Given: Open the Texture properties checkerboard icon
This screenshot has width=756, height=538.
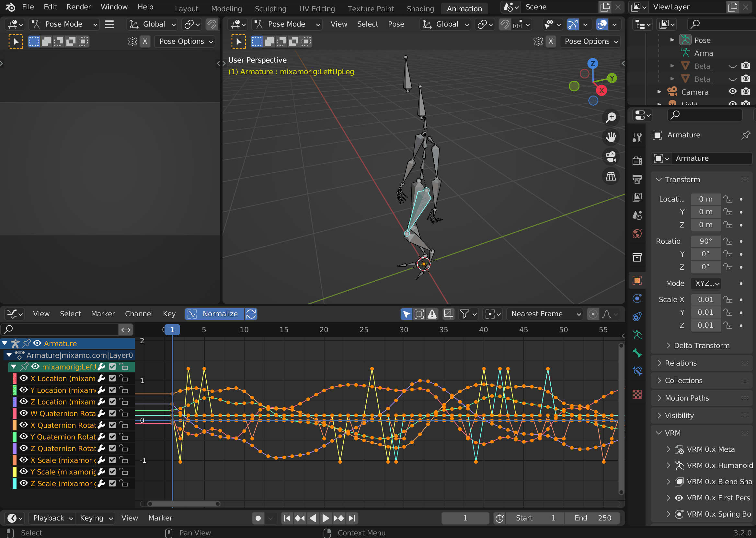Looking at the screenshot, I should tap(637, 394).
